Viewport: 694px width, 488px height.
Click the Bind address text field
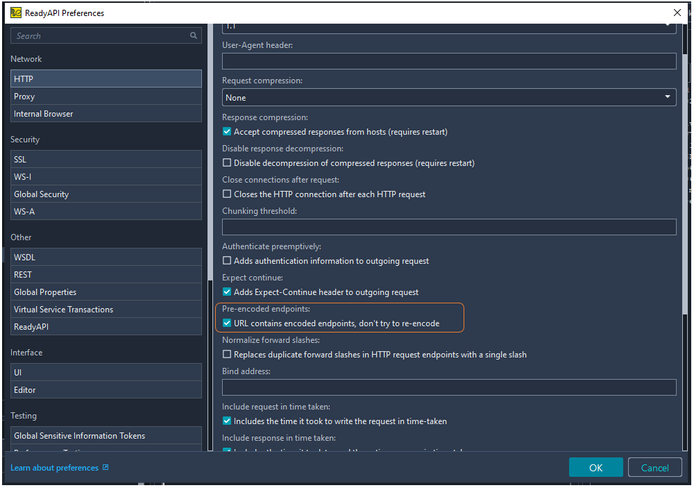448,387
